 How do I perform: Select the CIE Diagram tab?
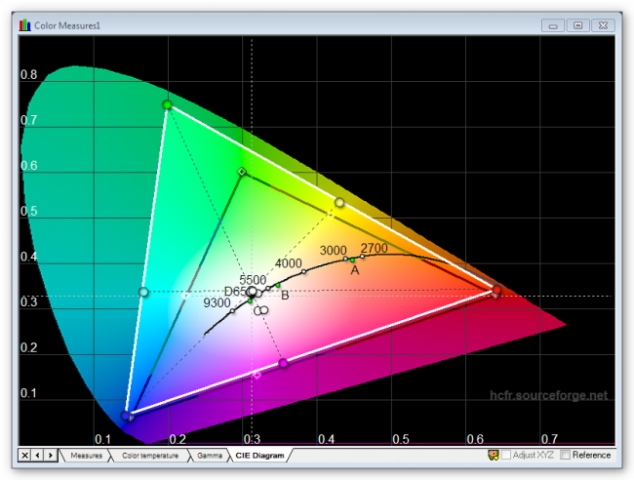259,455
